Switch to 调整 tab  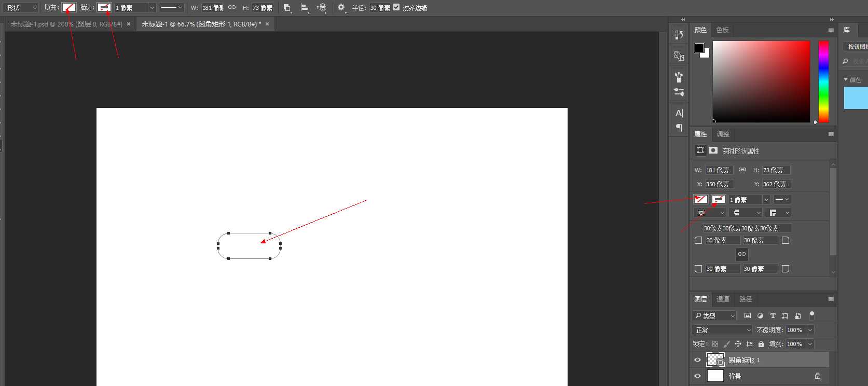[723, 134]
